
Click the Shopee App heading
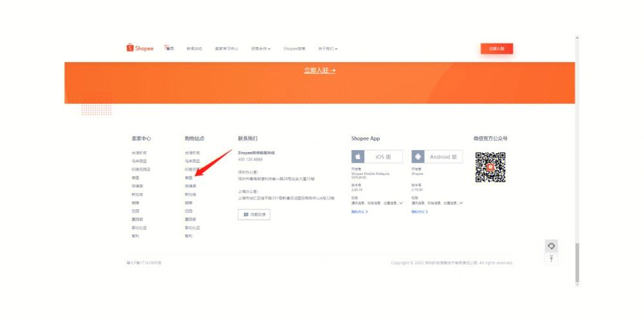click(366, 139)
